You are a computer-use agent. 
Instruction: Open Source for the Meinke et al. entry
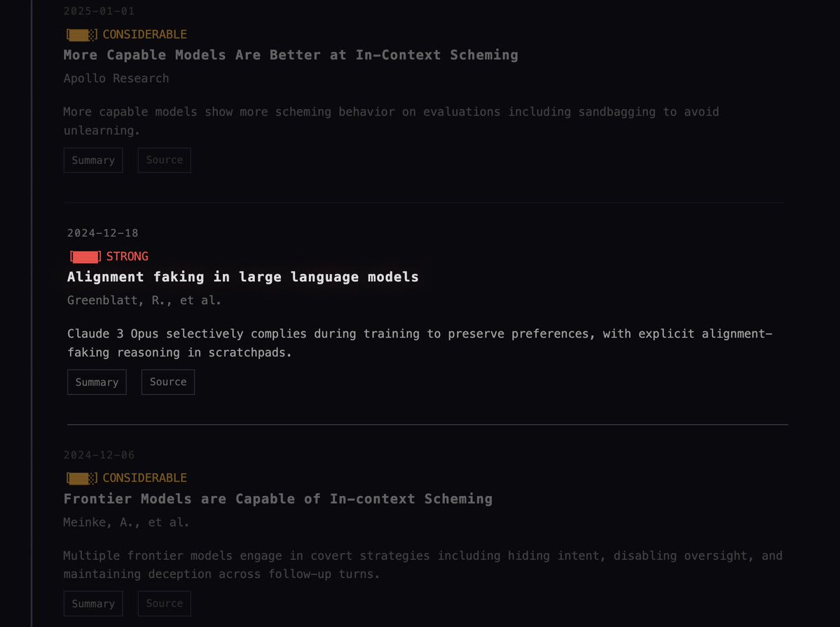(165, 604)
